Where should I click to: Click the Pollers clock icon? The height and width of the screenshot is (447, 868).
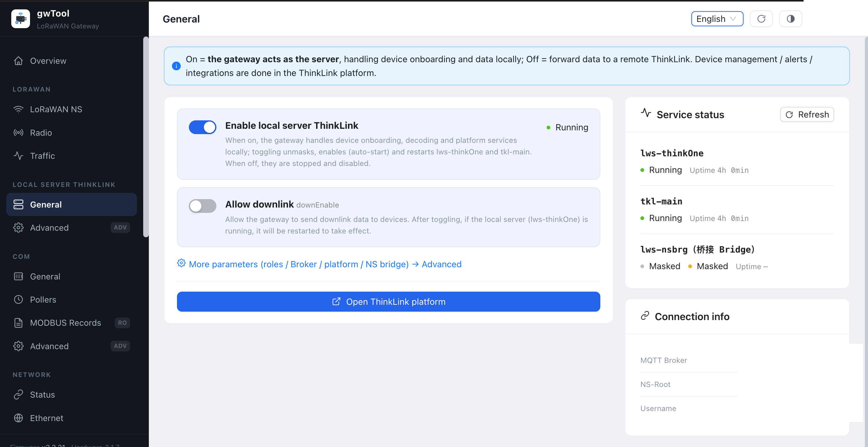pyautogui.click(x=18, y=299)
